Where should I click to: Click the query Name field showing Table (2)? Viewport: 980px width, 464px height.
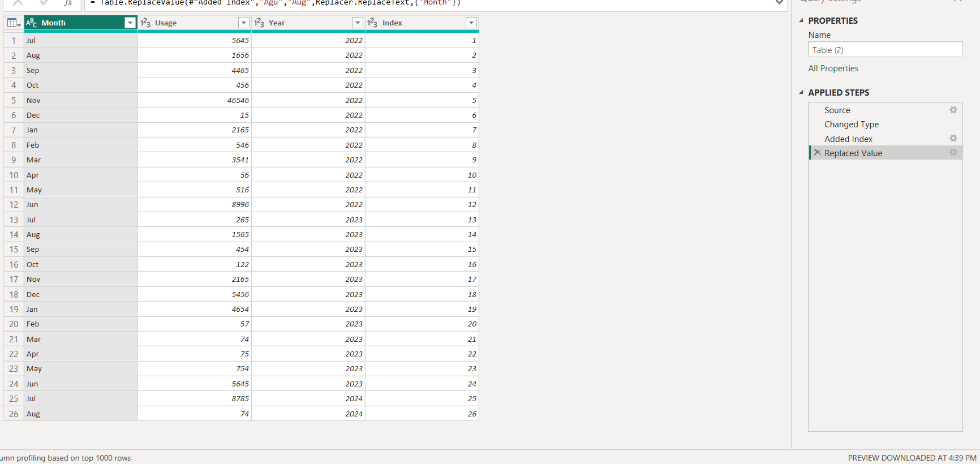pyautogui.click(x=886, y=50)
